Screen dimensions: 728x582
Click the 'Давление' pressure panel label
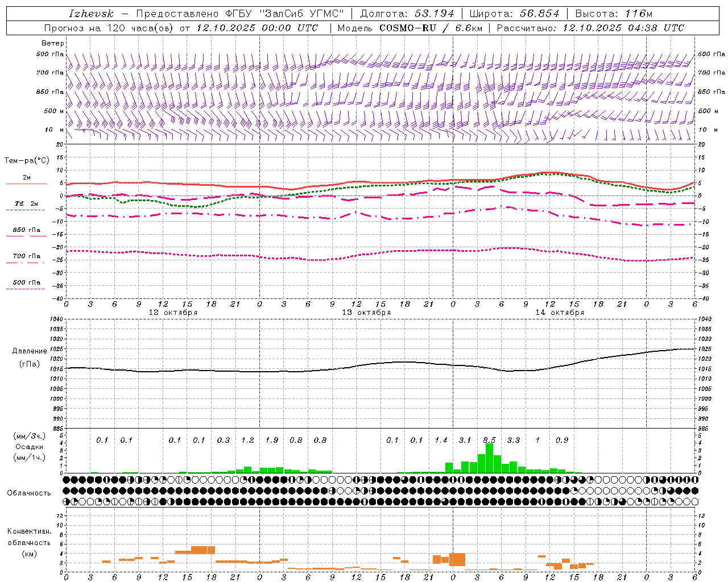pos(30,351)
